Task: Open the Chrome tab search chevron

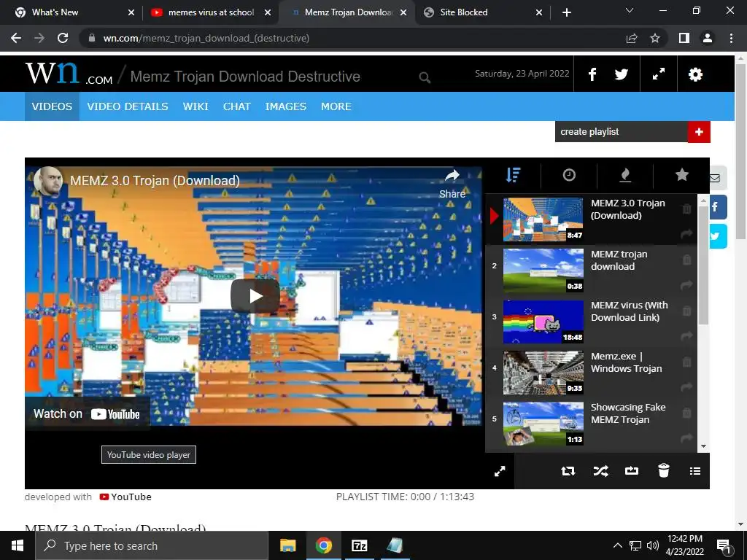Action: click(630, 10)
